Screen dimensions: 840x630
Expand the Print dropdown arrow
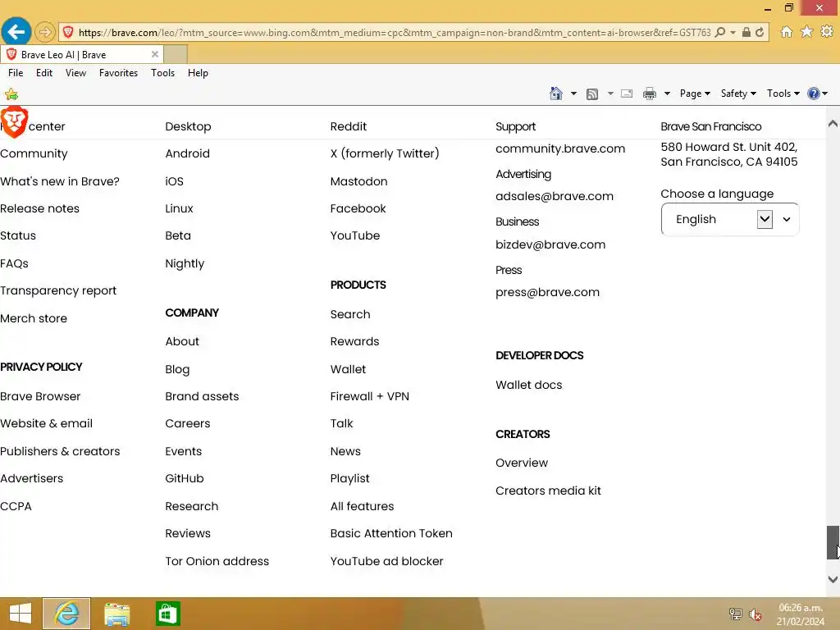(x=667, y=94)
